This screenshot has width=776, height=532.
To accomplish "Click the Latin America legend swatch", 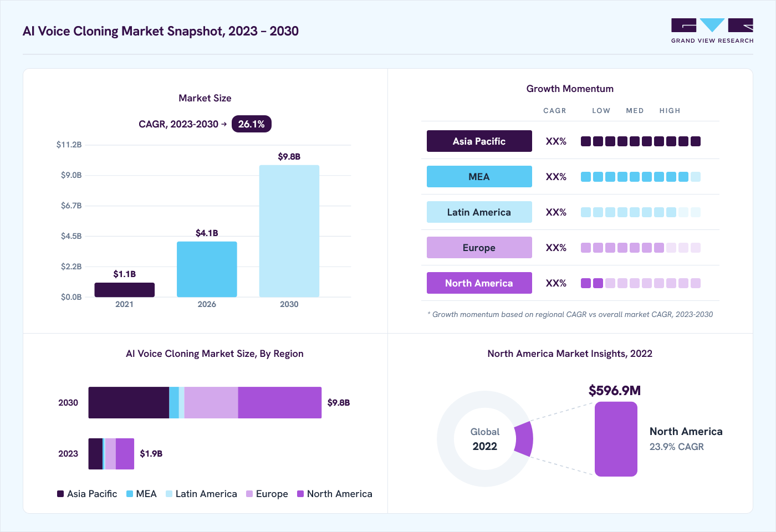I will click(169, 494).
